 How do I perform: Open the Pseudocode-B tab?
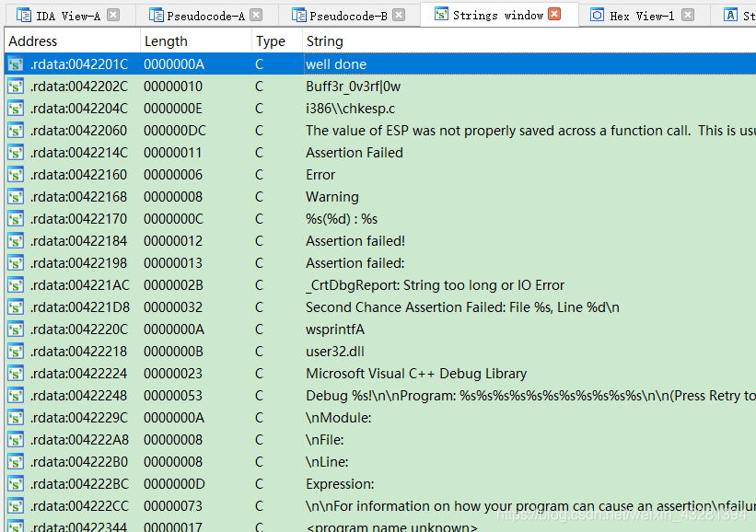tap(348, 16)
